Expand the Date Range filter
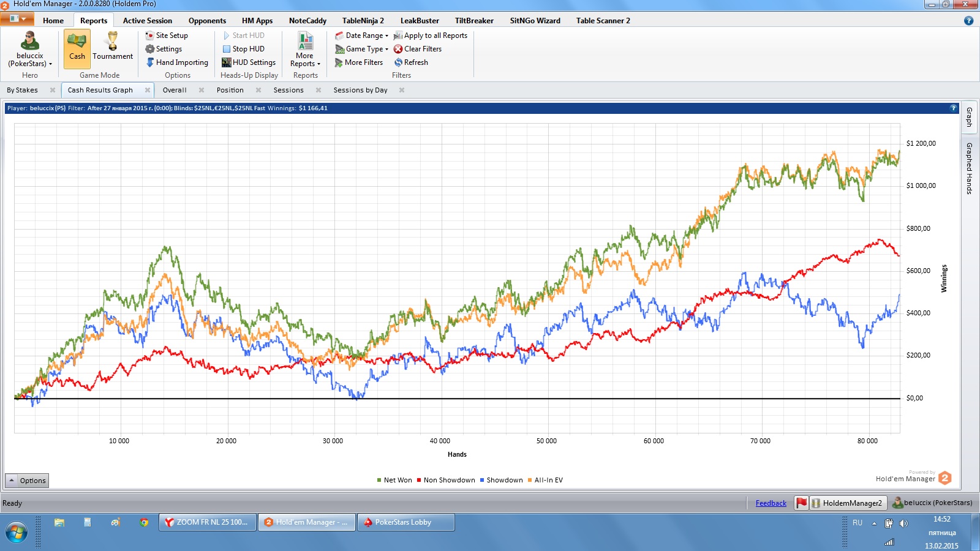 click(361, 36)
